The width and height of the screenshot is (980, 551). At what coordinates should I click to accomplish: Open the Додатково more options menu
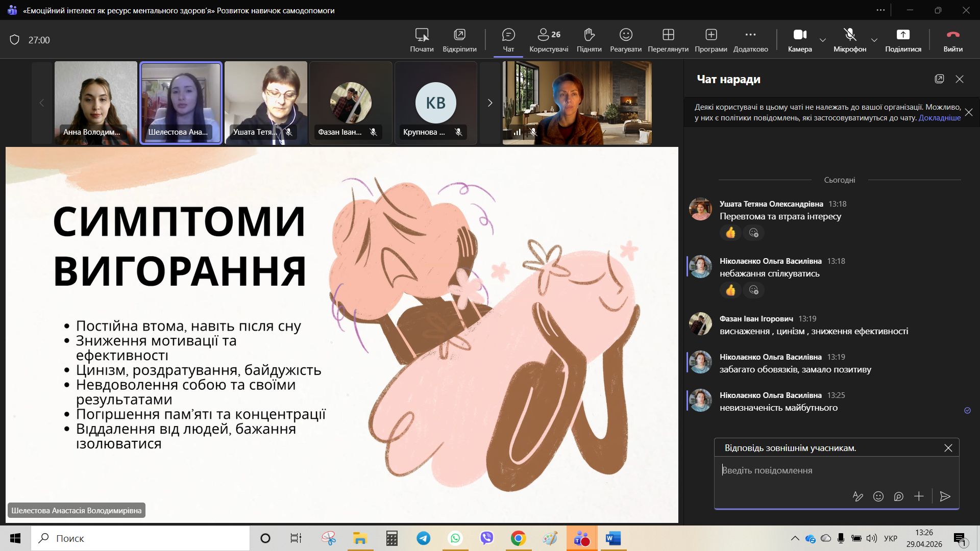tap(750, 40)
